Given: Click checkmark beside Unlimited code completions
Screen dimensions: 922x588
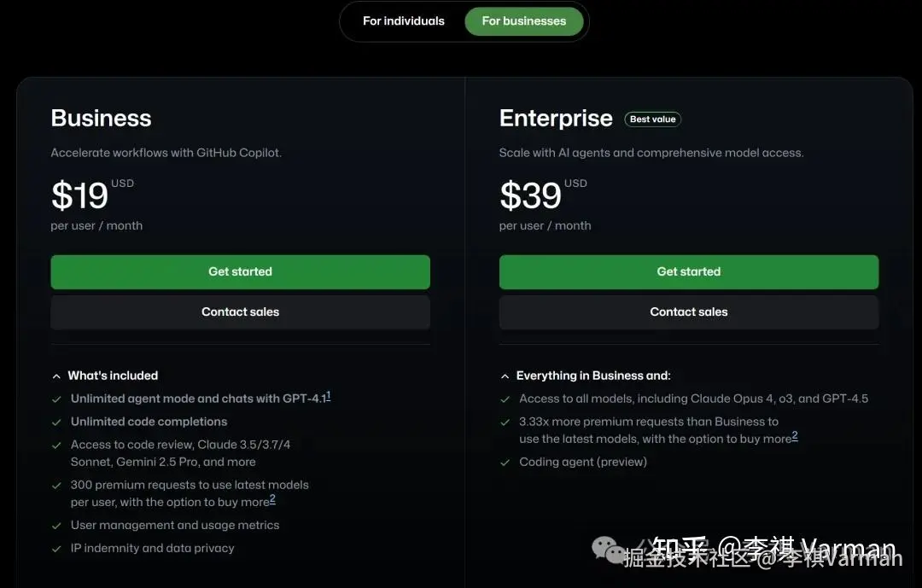Looking at the screenshot, I should click(x=56, y=422).
